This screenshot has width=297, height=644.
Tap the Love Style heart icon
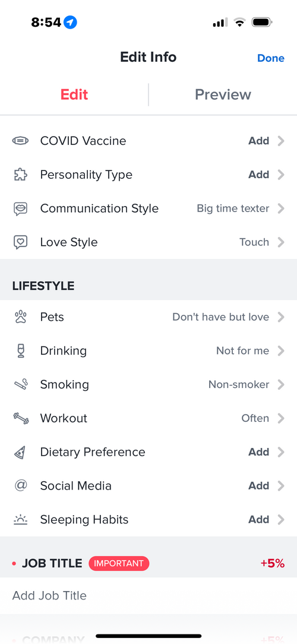20,242
